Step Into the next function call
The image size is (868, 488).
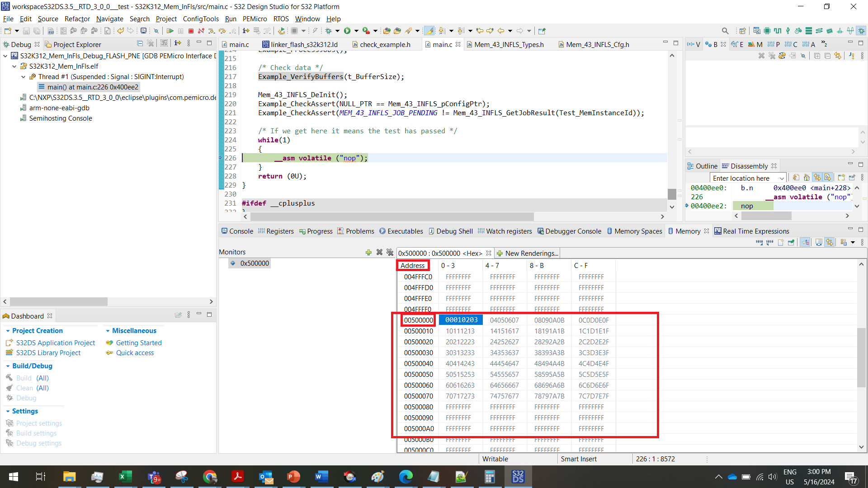(212, 30)
